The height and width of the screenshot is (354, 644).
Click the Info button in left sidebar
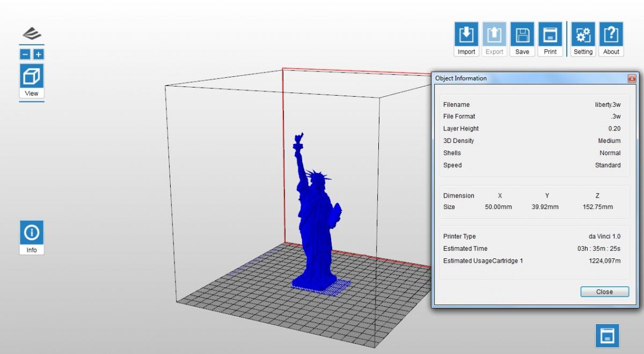point(32,237)
